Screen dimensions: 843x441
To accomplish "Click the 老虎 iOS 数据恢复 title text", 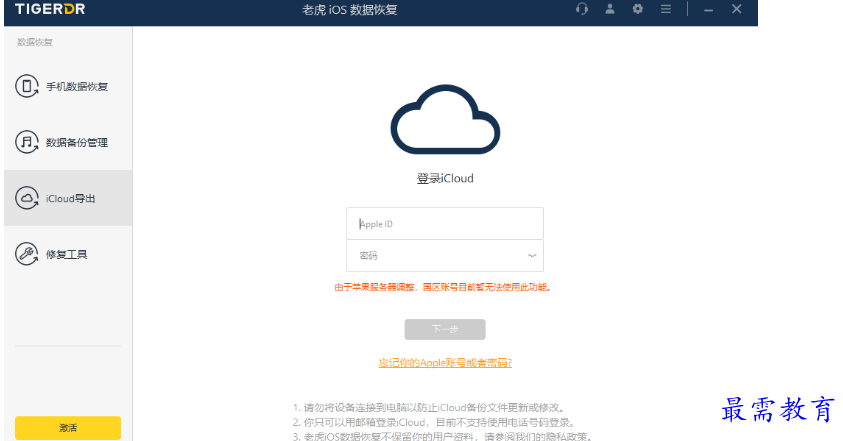I will point(350,10).
